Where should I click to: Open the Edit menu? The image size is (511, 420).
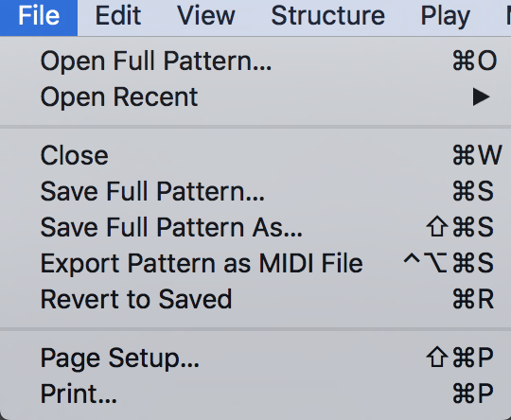118,16
